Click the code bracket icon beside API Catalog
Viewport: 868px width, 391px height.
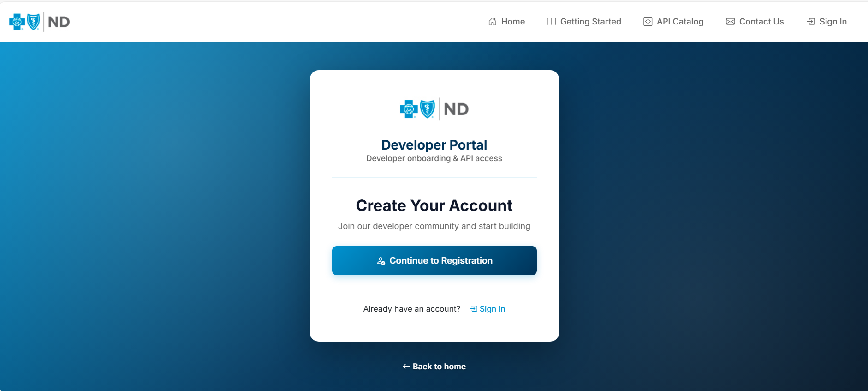(x=648, y=22)
